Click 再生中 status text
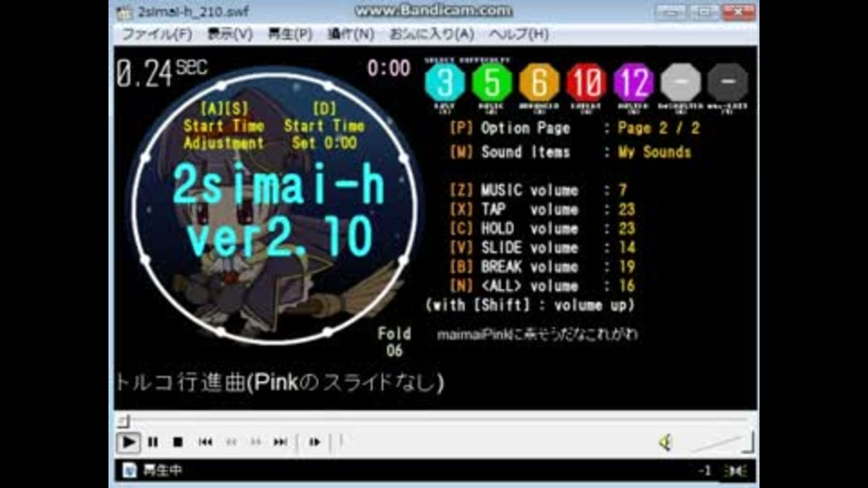This screenshot has width=868, height=488. 162,470
